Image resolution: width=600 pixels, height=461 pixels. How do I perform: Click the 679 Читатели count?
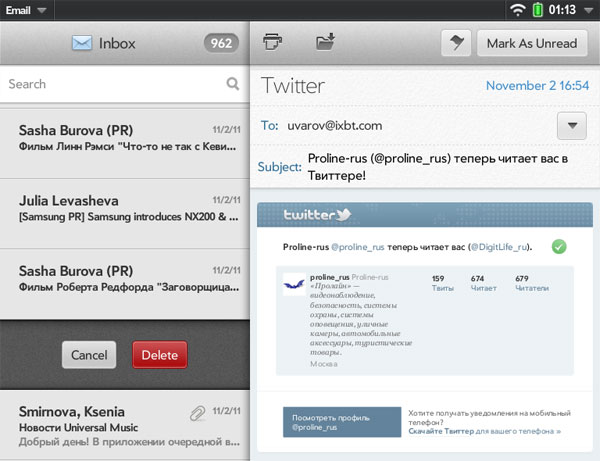pyautogui.click(x=532, y=283)
